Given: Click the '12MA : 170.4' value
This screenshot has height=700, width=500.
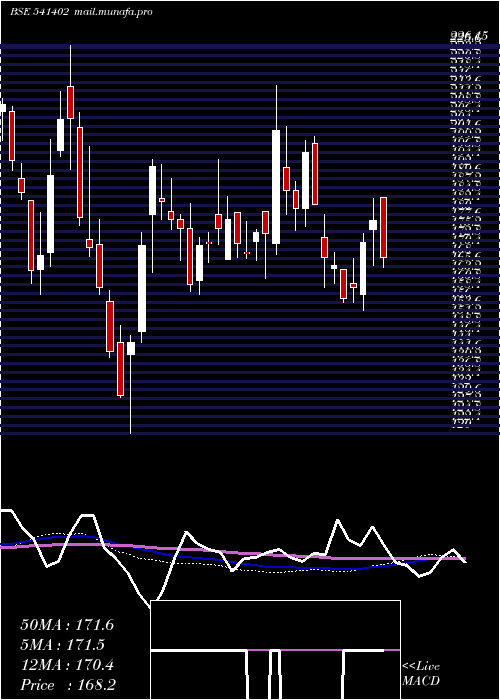Looking at the screenshot, I should point(67,665).
